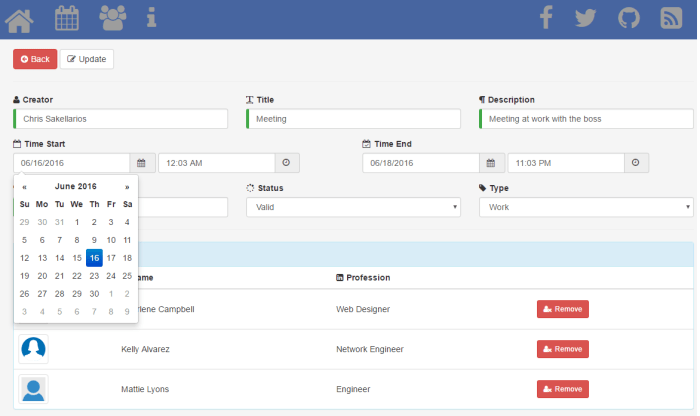Click the Title input field

coord(352,119)
